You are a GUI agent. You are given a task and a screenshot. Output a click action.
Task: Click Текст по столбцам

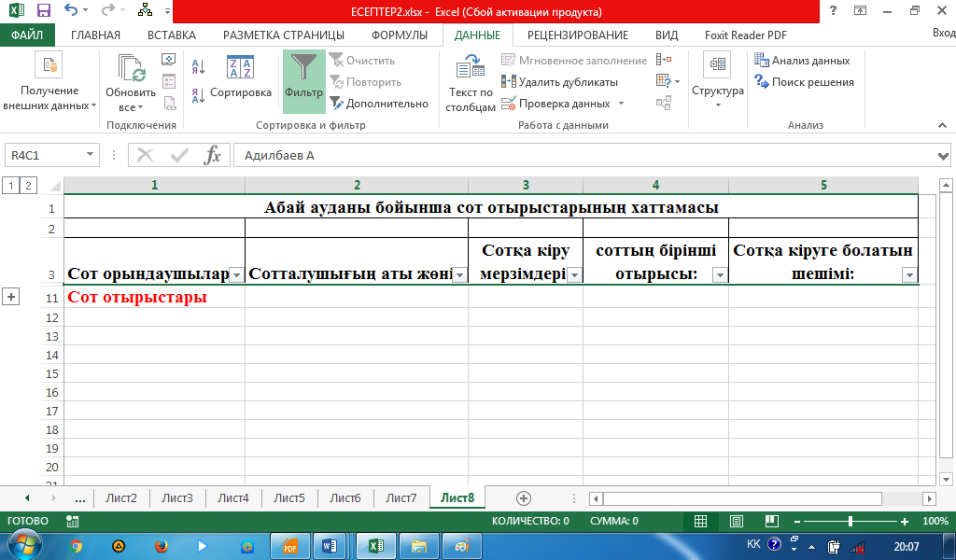click(x=471, y=83)
